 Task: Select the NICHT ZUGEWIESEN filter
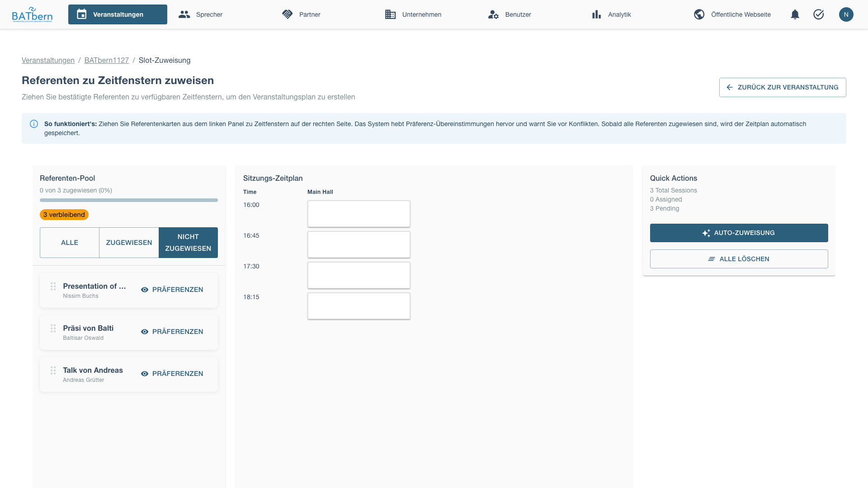[x=188, y=243]
